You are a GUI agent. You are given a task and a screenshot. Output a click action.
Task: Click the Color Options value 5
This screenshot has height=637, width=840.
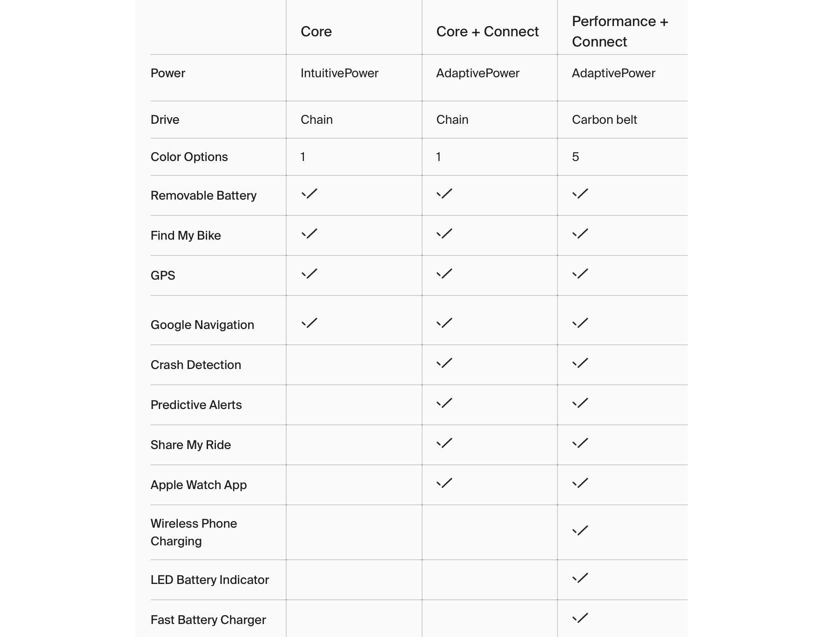(x=575, y=157)
